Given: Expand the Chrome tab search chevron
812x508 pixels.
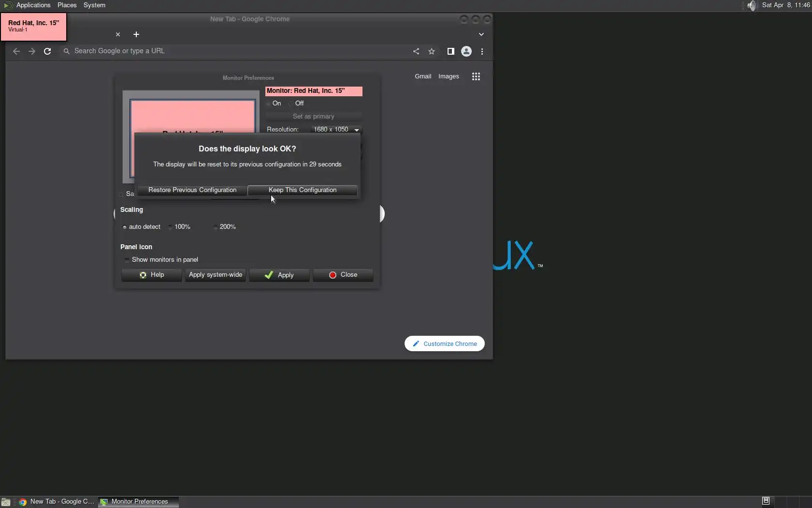Looking at the screenshot, I should 481,34.
